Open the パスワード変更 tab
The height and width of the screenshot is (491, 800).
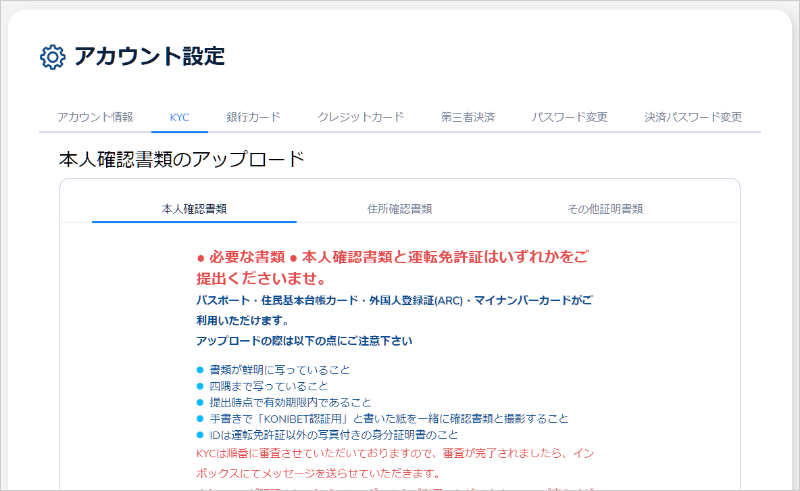point(569,117)
